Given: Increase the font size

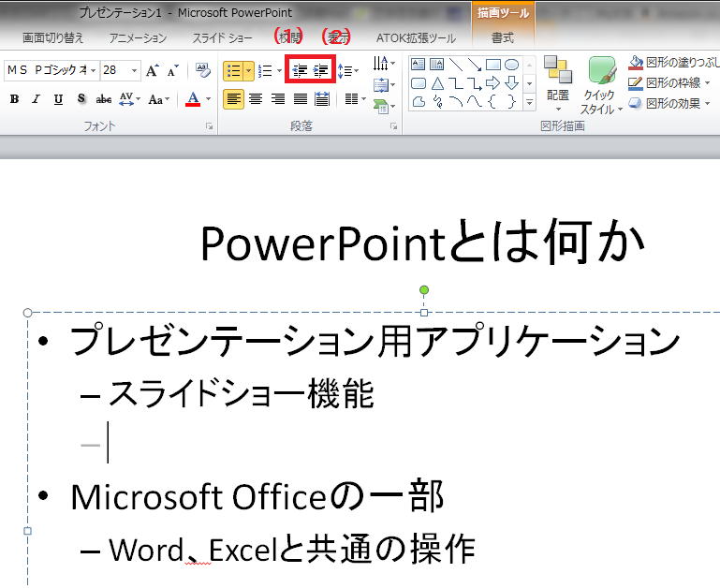Looking at the screenshot, I should coord(153,71).
